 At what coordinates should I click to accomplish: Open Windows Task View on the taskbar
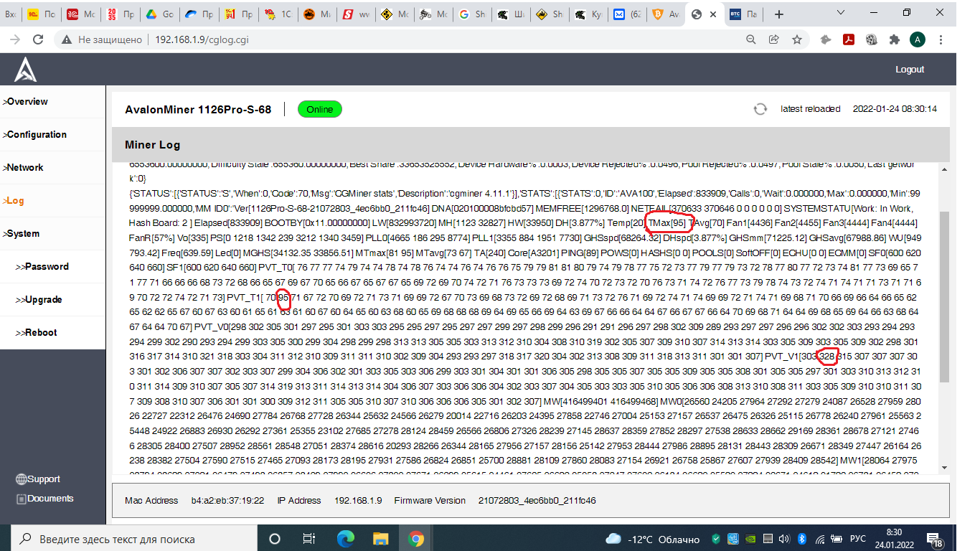[308, 539]
